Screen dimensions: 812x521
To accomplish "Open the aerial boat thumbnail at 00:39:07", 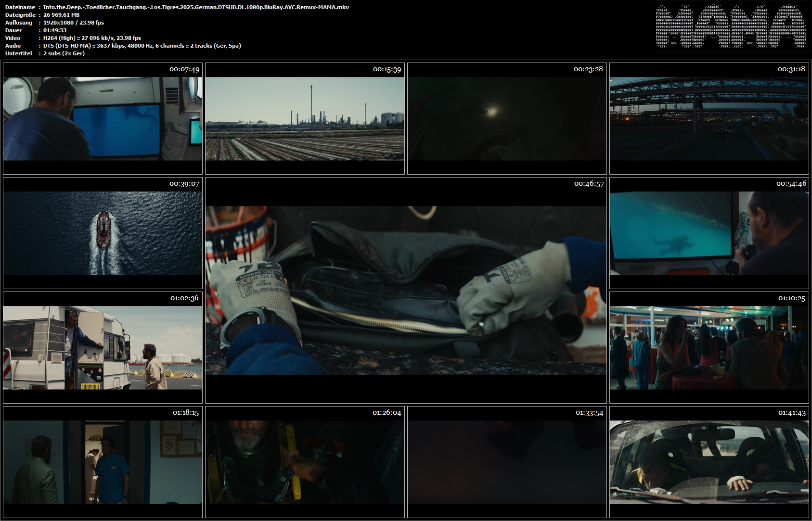I will point(103,233).
